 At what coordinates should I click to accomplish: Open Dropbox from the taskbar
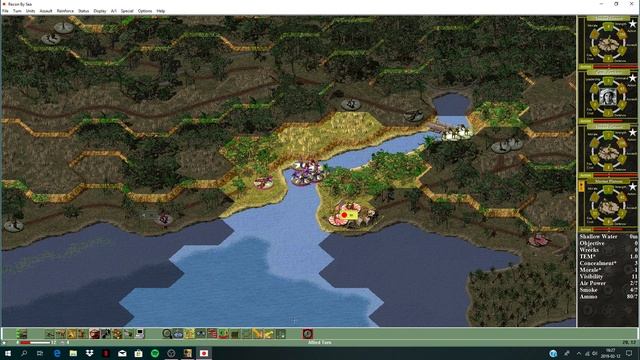[x=89, y=353]
